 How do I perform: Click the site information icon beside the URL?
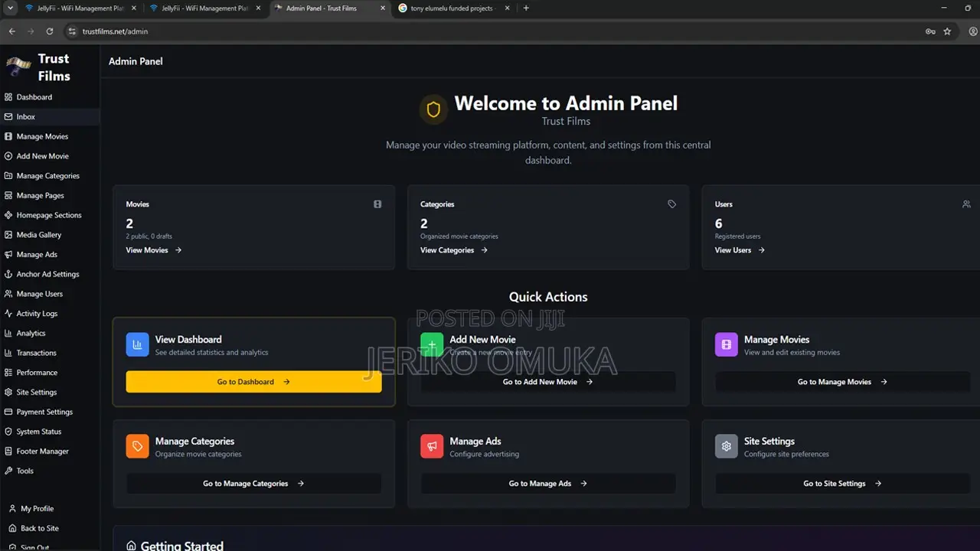click(x=73, y=31)
